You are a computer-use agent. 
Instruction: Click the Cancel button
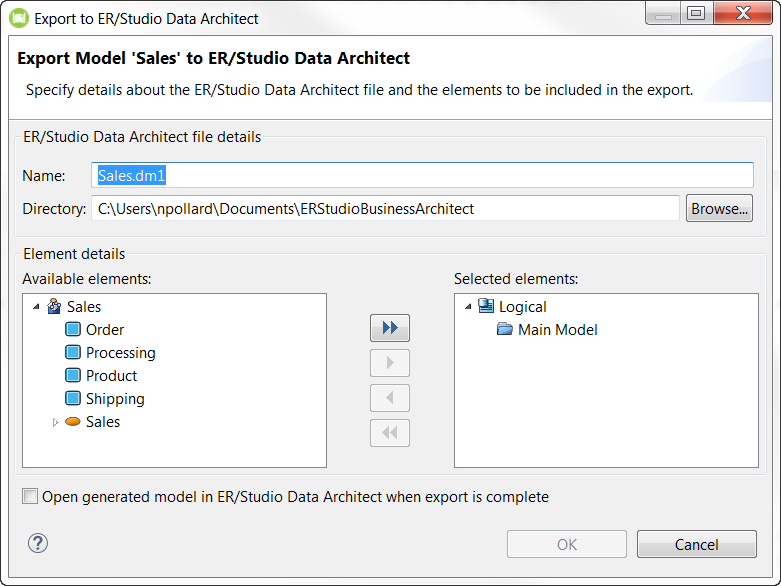(x=696, y=544)
